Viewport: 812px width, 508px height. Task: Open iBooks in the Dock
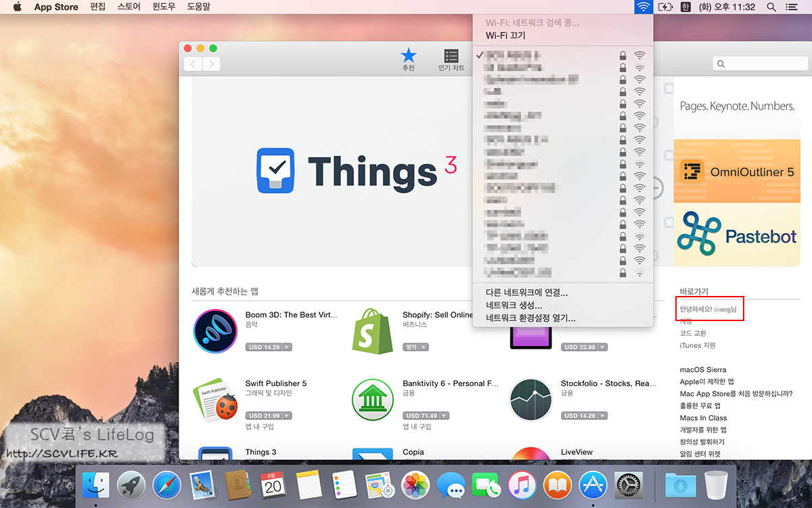pos(558,485)
